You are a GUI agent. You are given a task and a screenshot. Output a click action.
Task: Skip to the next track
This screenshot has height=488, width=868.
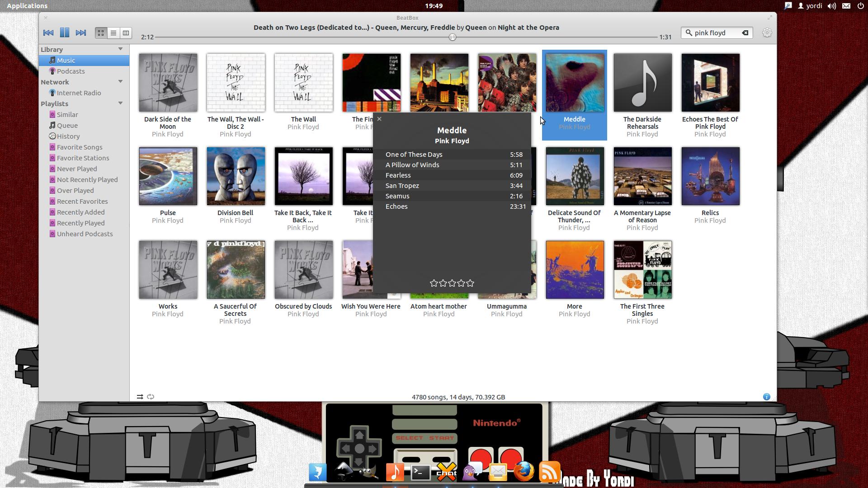click(x=81, y=33)
